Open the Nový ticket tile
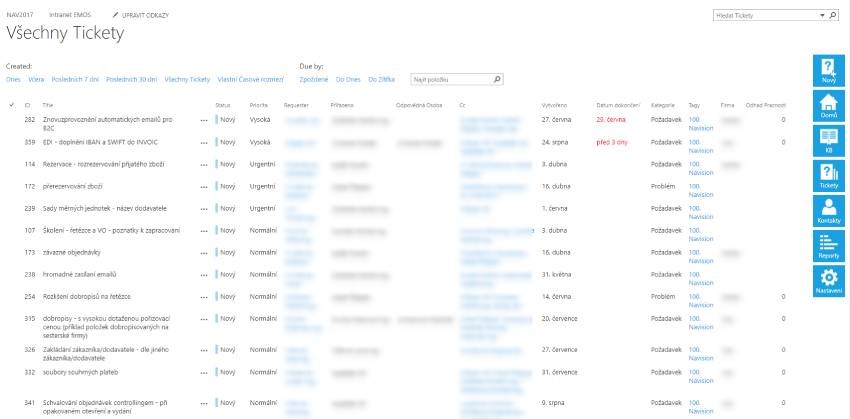This screenshot has height=419, width=850. [x=828, y=70]
